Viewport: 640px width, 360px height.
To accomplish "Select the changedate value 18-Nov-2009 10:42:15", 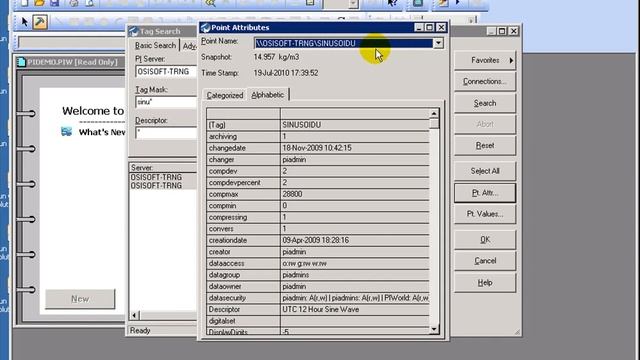I will coord(355,148).
